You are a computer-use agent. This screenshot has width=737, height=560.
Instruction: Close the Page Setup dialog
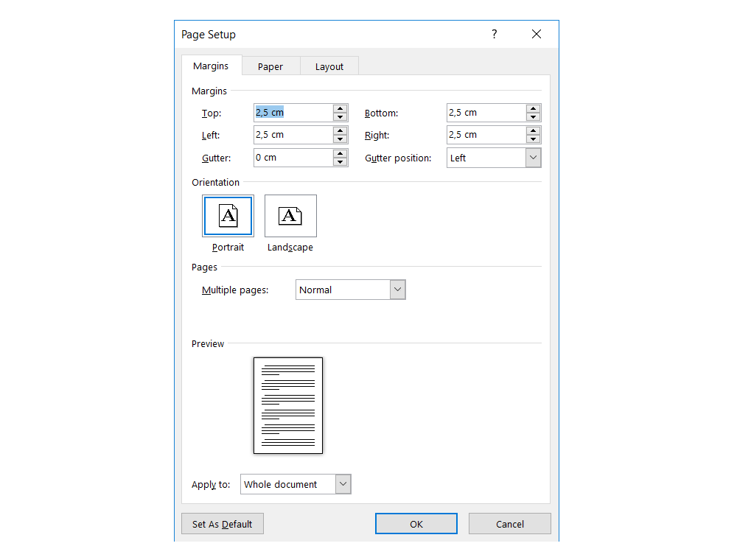[x=537, y=34]
